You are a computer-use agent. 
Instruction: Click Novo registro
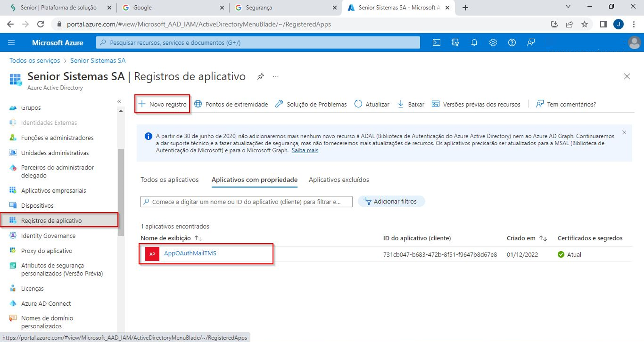click(162, 104)
